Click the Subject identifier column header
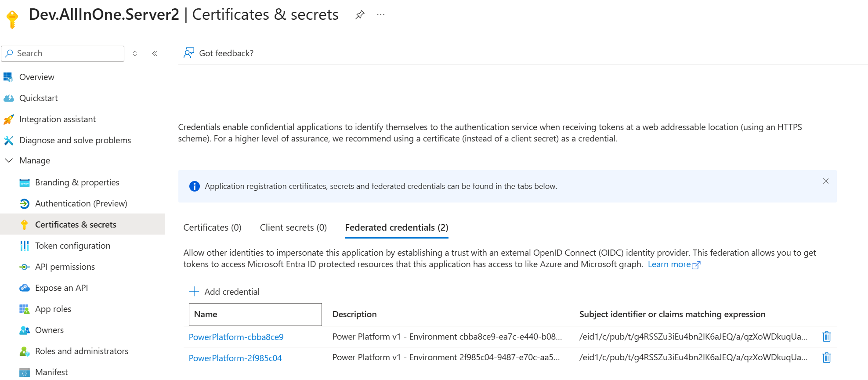This screenshot has width=868, height=380. (672, 314)
